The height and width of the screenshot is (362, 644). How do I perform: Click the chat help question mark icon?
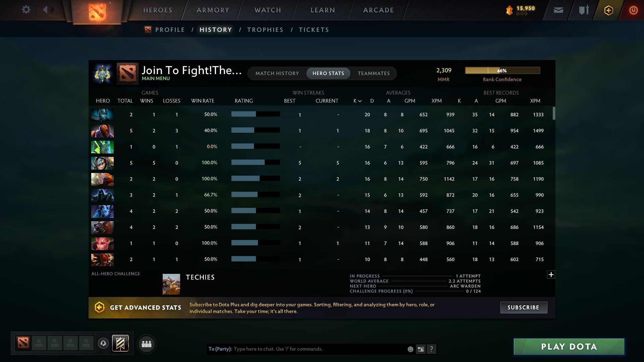click(x=432, y=349)
